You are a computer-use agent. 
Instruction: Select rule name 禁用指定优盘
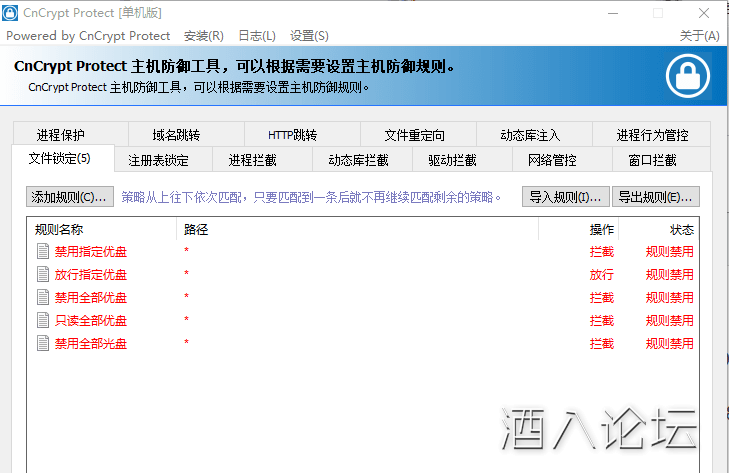coord(91,252)
